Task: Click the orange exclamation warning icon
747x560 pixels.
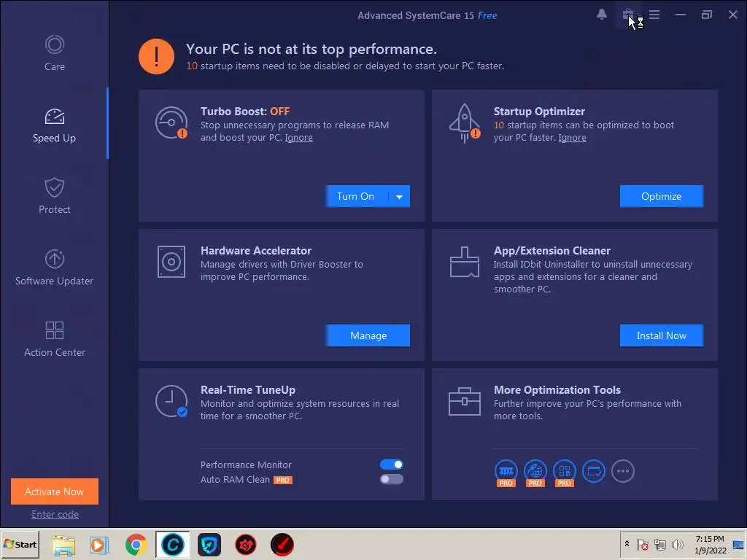Action: (x=156, y=57)
